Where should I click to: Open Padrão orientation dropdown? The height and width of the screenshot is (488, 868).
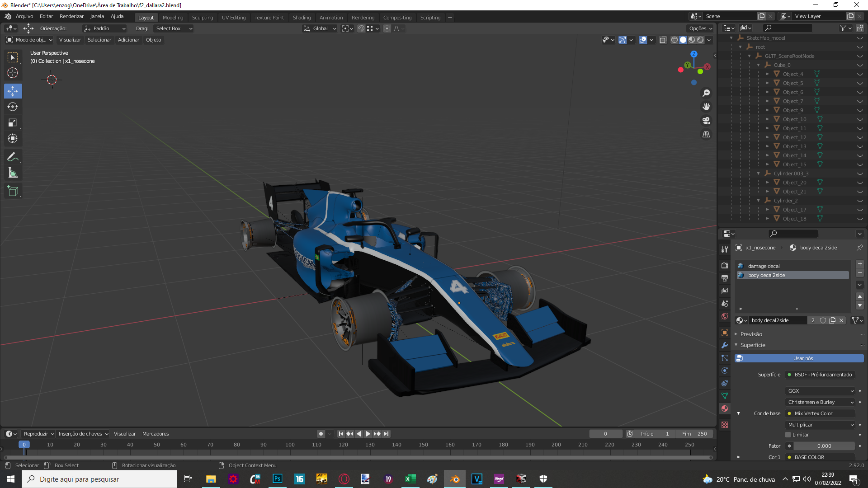104,28
